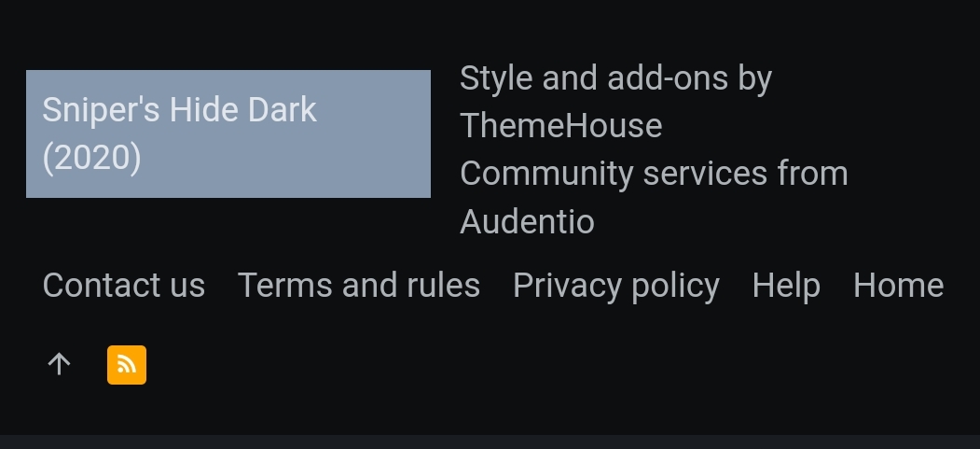980x449 pixels.
Task: Subscribe via the RSS button
Action: [x=127, y=365]
